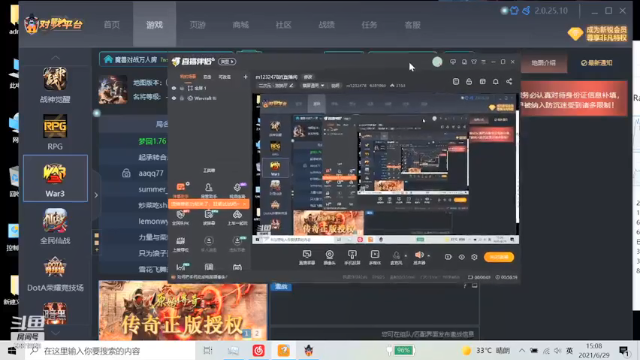Open the 地图介绍 tab button
Screen dimensions: 640x360
[544, 63]
